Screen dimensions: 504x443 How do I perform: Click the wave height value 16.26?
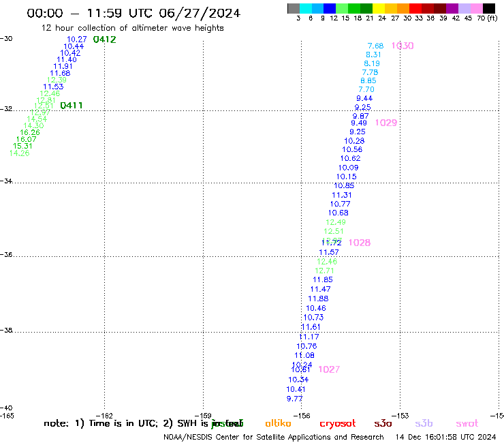coord(30,132)
